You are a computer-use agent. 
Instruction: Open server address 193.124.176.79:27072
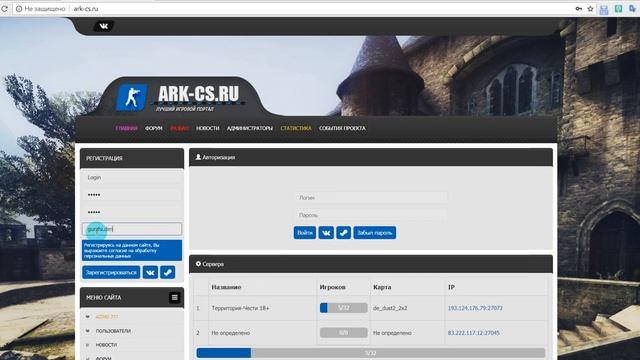475,308
